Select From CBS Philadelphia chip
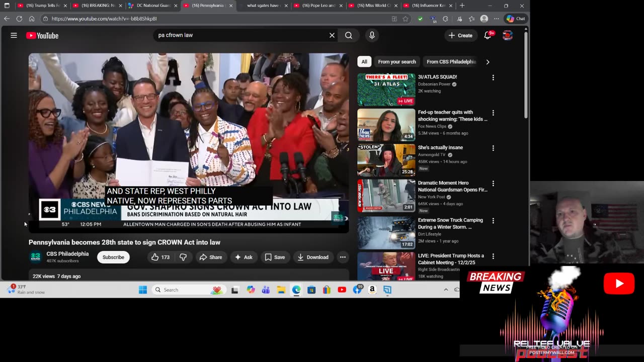The height and width of the screenshot is (362, 644). [x=451, y=62]
